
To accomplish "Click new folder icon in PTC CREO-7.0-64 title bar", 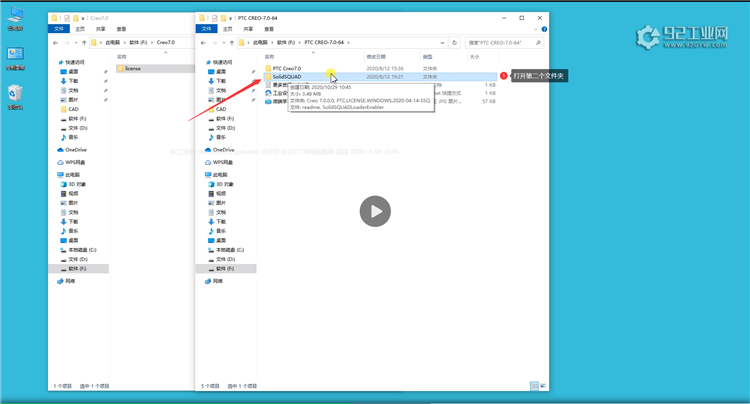I will coord(223,18).
